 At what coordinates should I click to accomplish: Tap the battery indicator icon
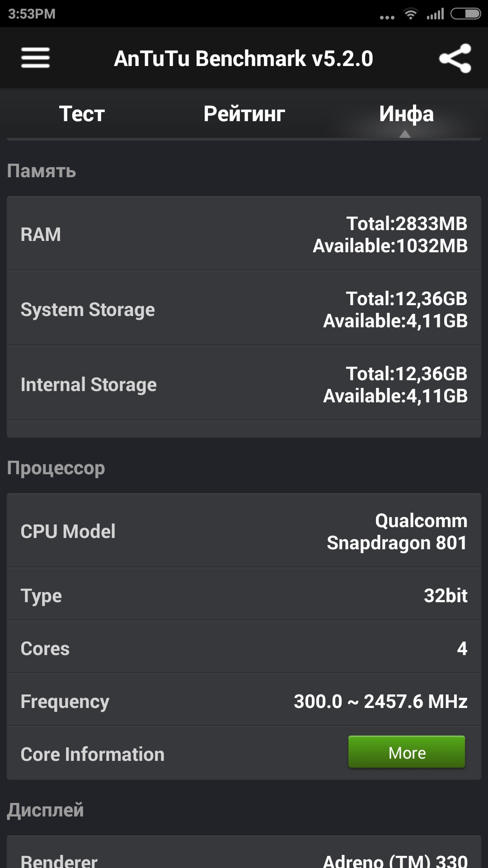point(466,14)
